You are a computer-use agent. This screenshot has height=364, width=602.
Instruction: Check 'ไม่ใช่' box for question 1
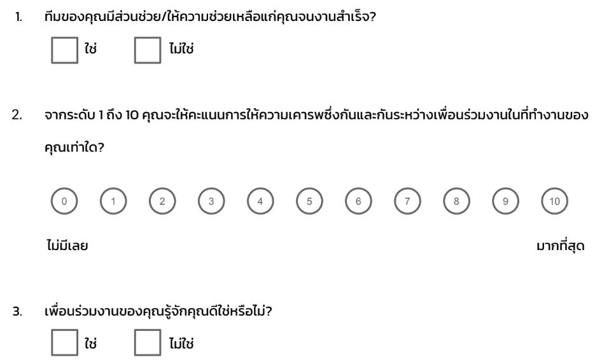[x=148, y=50]
